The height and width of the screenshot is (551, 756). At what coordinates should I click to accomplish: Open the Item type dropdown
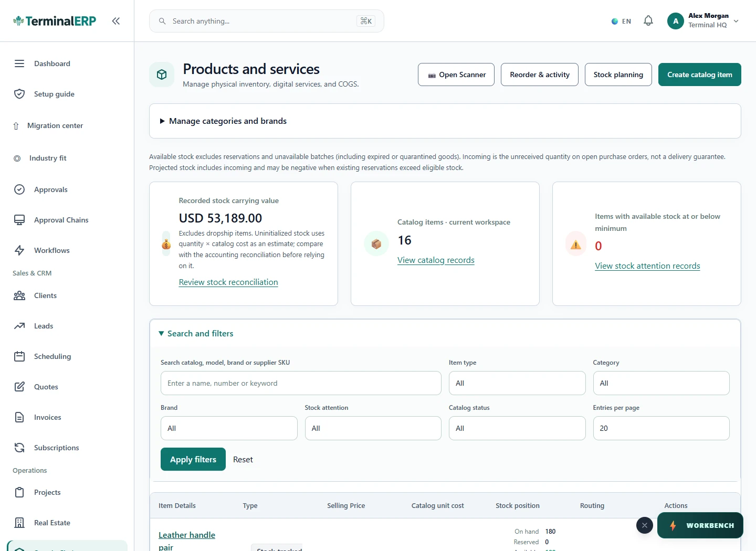517,383
